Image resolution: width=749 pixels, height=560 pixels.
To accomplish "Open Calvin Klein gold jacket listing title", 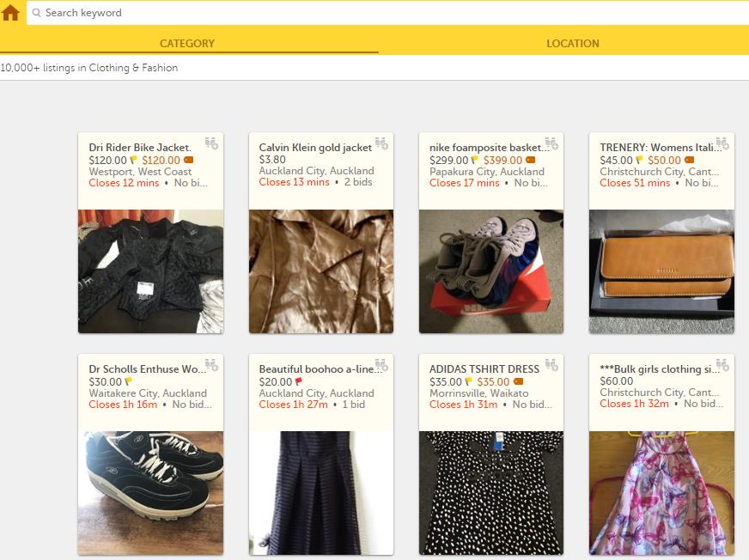I will (315, 147).
